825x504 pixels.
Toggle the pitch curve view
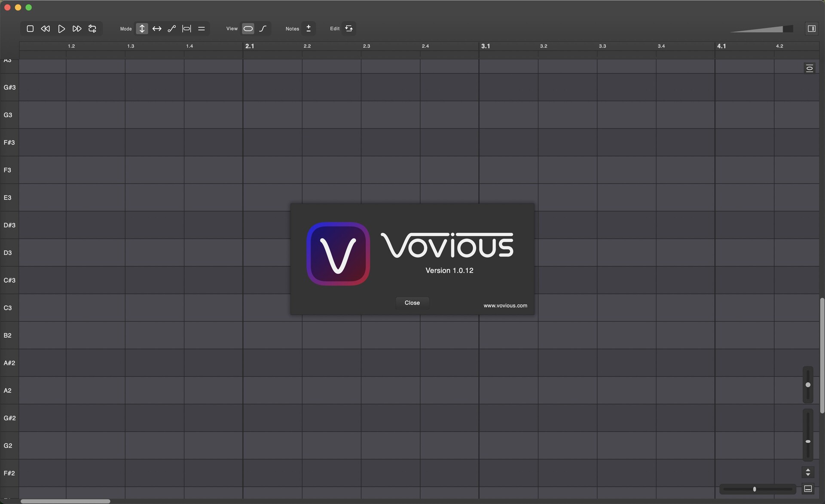click(263, 29)
